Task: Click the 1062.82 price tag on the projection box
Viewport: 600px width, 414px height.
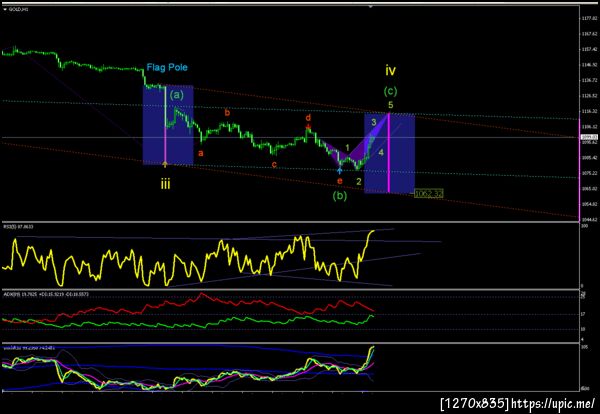Action: point(429,194)
